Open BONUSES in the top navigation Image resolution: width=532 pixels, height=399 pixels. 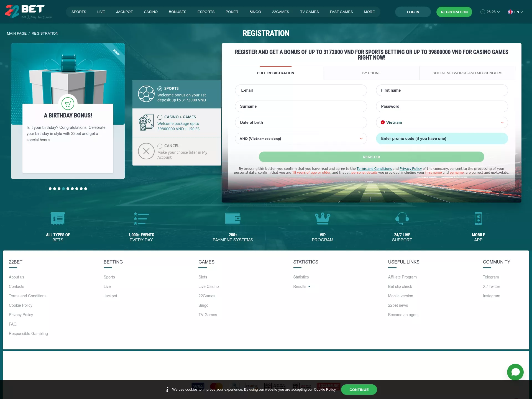tap(178, 12)
